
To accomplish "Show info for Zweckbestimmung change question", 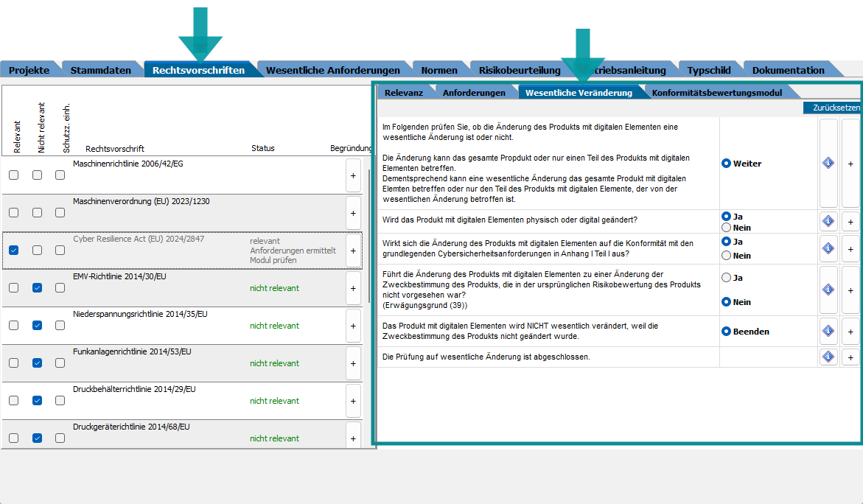I will (828, 290).
